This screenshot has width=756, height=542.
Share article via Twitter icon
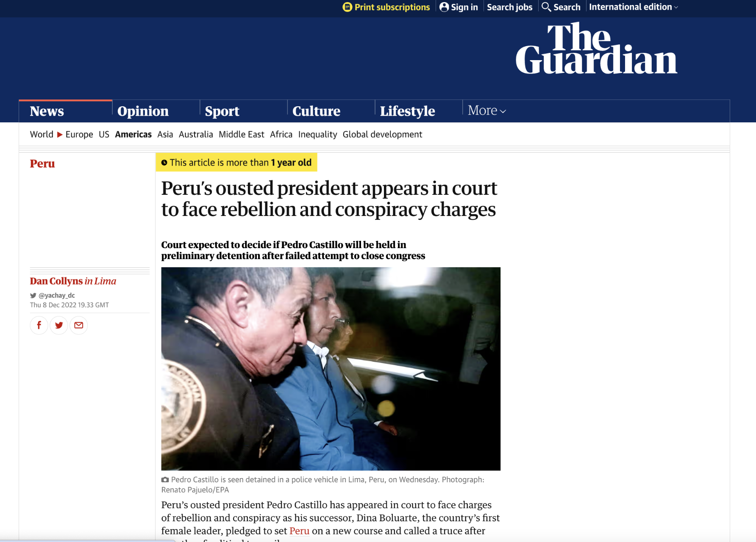pyautogui.click(x=59, y=325)
